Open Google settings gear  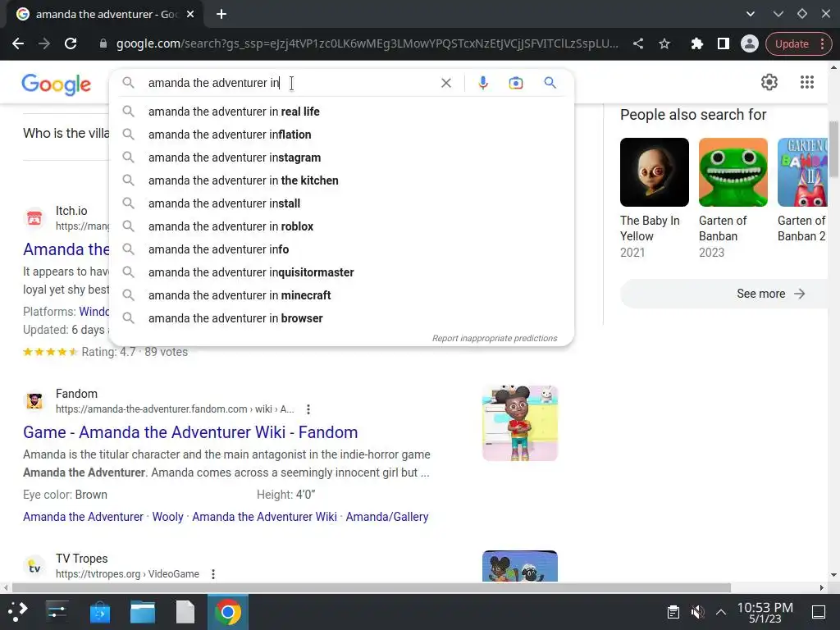pos(769,82)
